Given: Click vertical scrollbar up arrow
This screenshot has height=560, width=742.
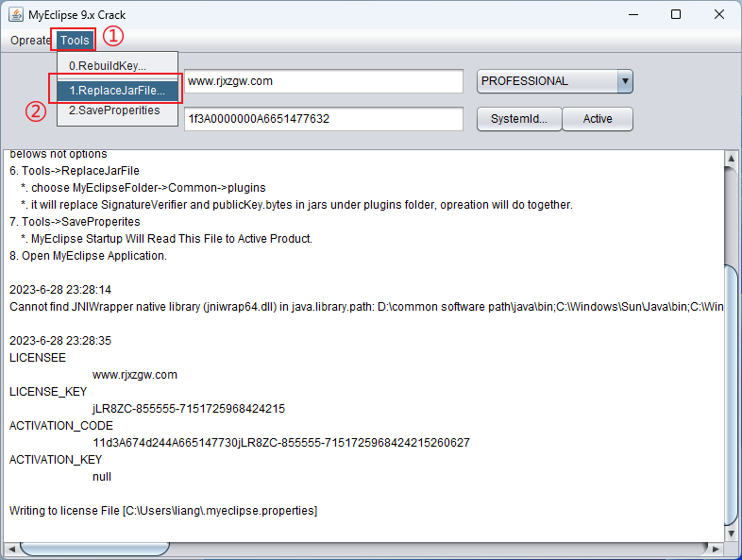Looking at the screenshot, I should pos(731,158).
